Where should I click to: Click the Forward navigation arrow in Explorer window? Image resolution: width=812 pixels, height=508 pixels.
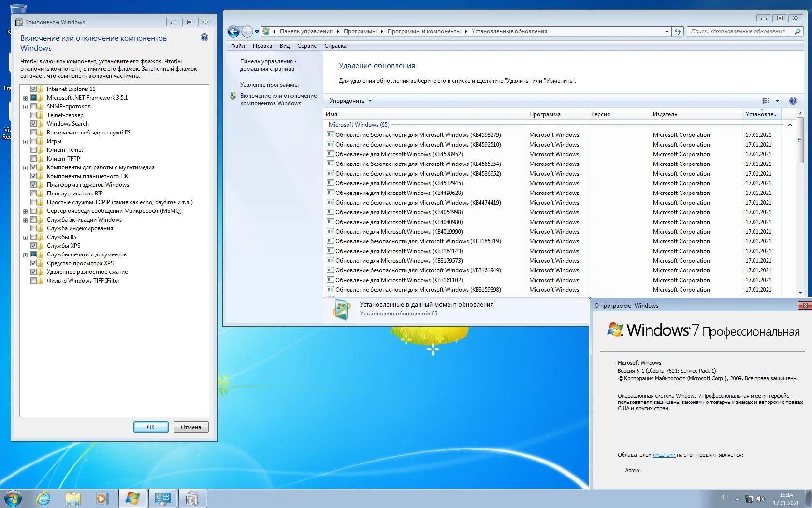click(247, 32)
